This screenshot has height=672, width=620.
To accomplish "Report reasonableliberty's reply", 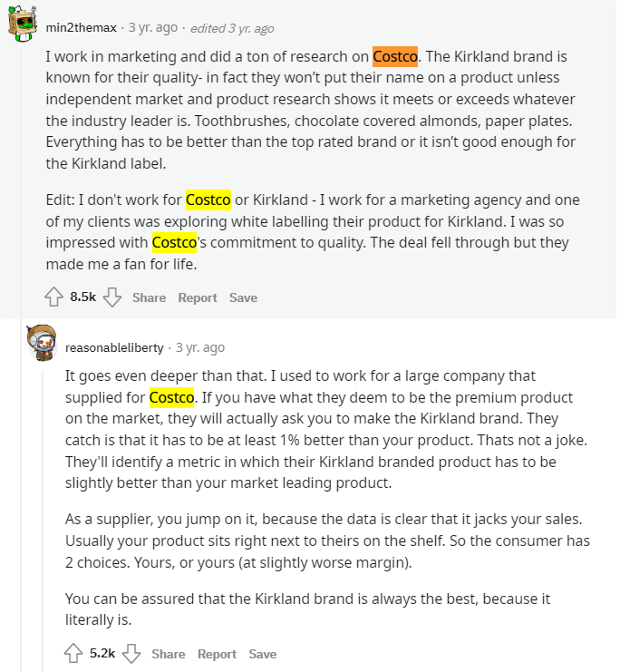I will pyautogui.click(x=217, y=654).
